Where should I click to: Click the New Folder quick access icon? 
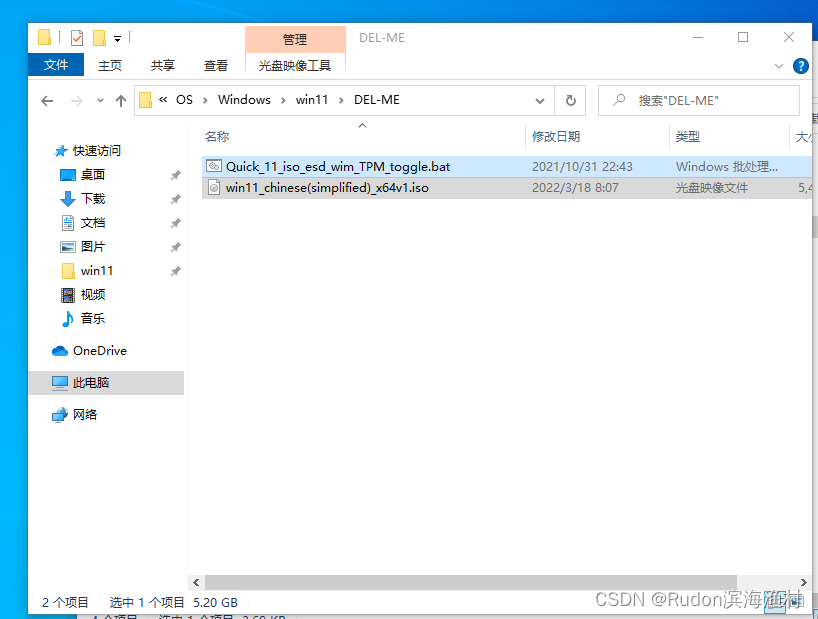coord(99,38)
